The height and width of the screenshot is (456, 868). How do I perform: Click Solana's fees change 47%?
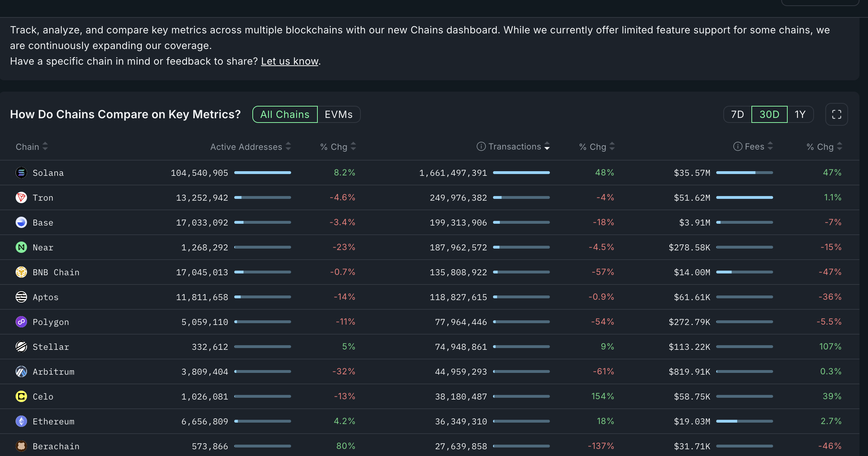(x=832, y=173)
